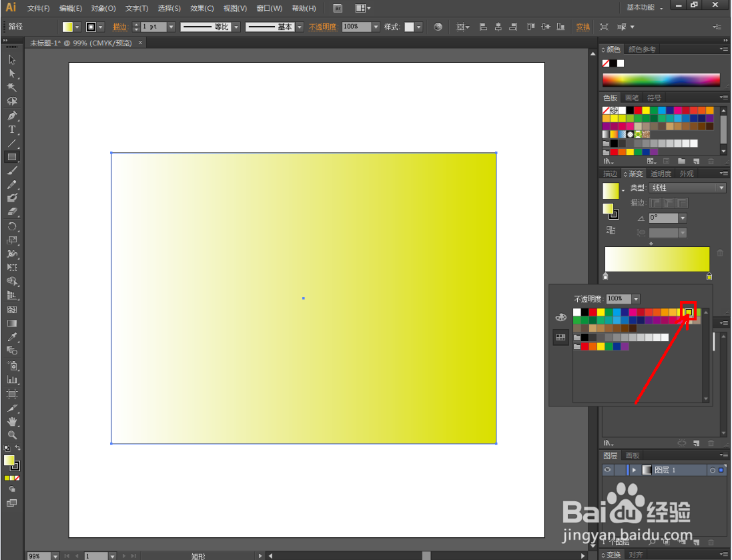Click the target circle of 图层 1
The width and height of the screenshot is (732, 560).
(x=713, y=471)
